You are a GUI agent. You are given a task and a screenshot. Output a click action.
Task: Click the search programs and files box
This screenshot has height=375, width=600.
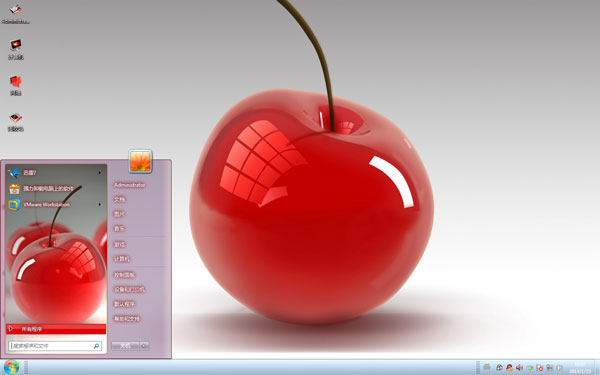tap(55, 346)
